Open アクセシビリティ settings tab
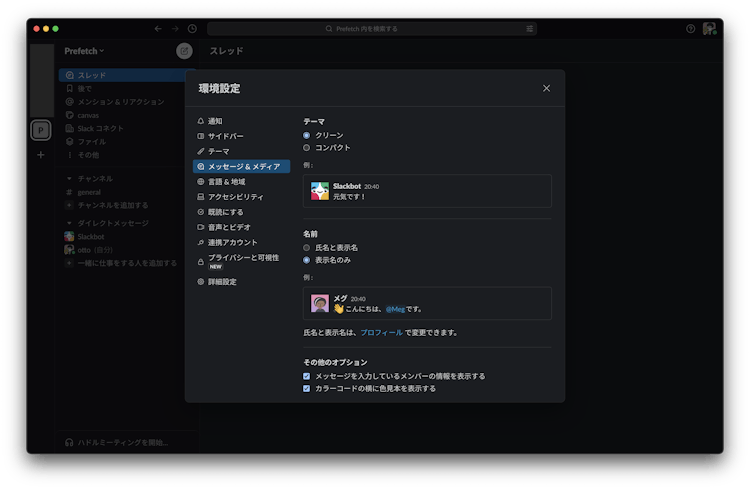This screenshot has width=750, height=489. 242,197
